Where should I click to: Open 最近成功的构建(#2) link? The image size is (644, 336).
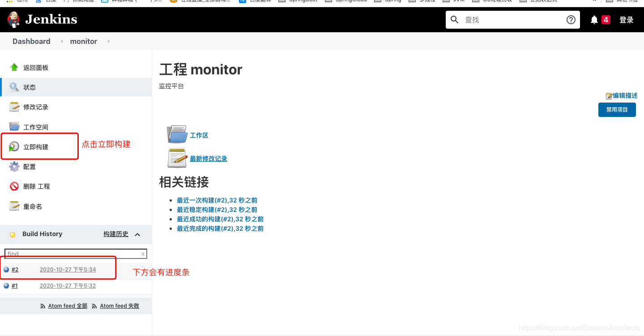(220, 219)
